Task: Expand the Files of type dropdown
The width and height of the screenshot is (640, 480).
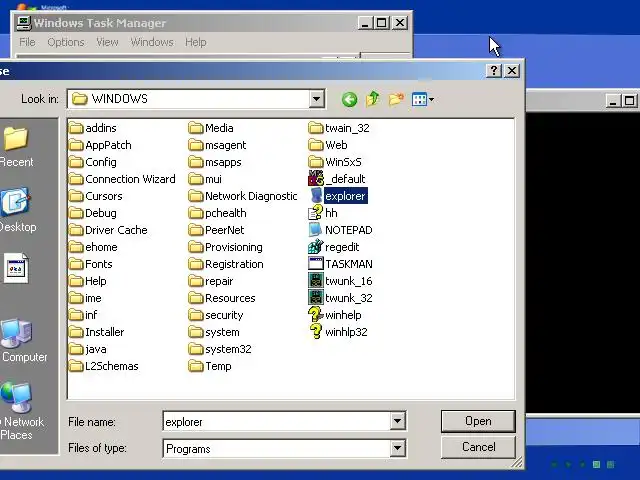Action: [397, 449]
